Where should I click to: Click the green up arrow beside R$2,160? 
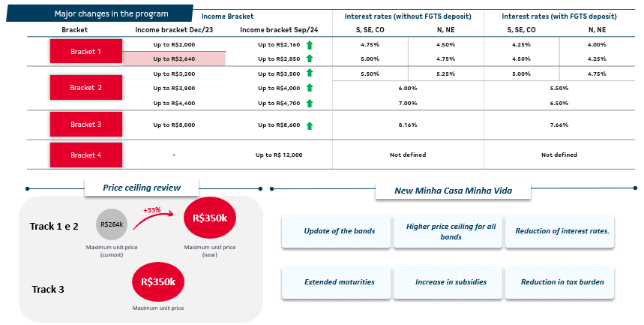click(310, 45)
